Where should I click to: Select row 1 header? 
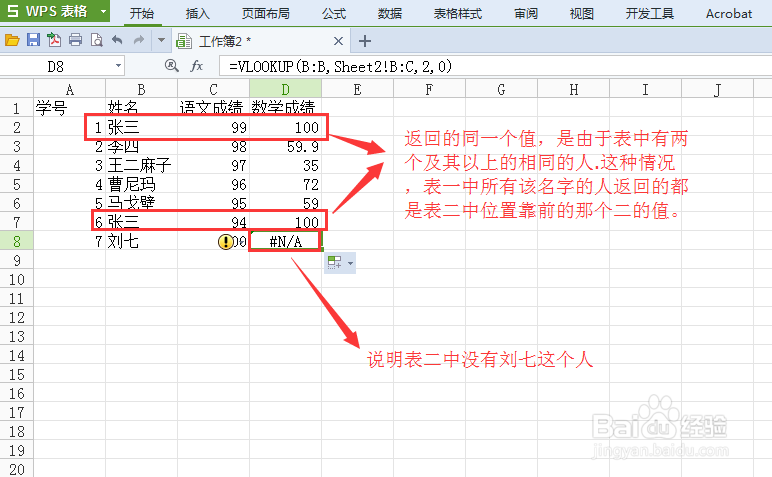pos(17,108)
